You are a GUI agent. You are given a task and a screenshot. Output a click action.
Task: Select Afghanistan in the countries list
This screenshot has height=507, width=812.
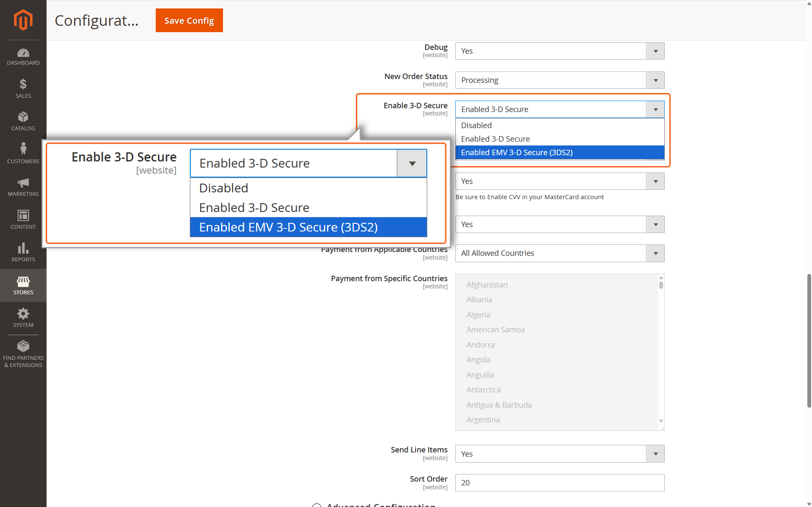coord(487,285)
